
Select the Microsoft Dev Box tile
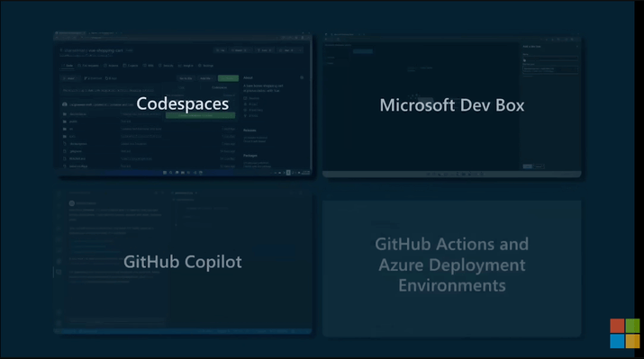coord(452,105)
